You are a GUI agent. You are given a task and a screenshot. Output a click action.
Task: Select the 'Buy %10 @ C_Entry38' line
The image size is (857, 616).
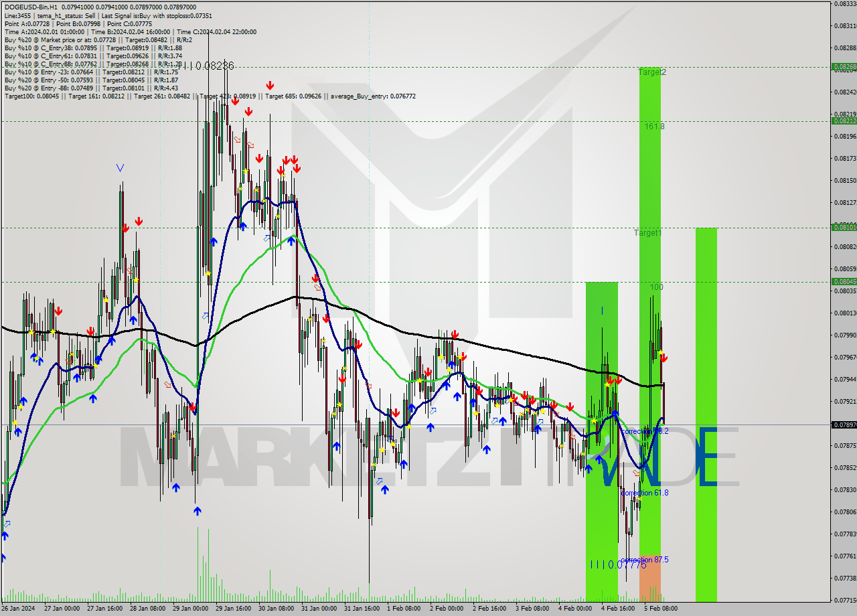93,48
